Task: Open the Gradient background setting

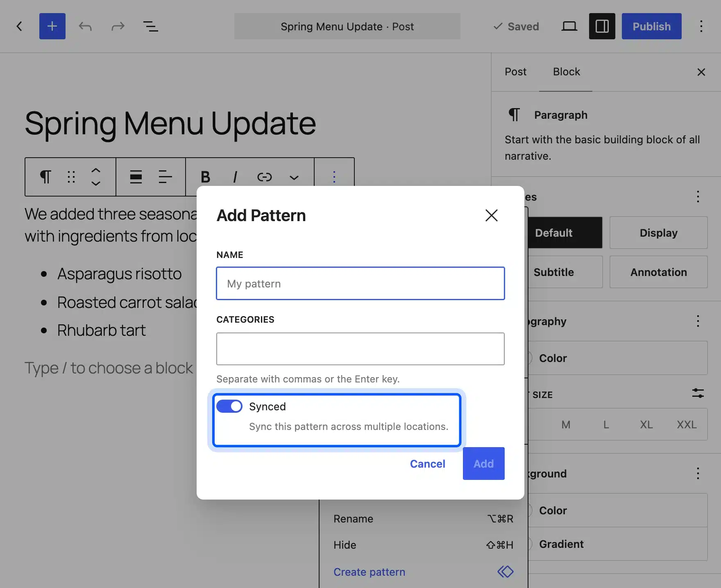Action: click(617, 544)
